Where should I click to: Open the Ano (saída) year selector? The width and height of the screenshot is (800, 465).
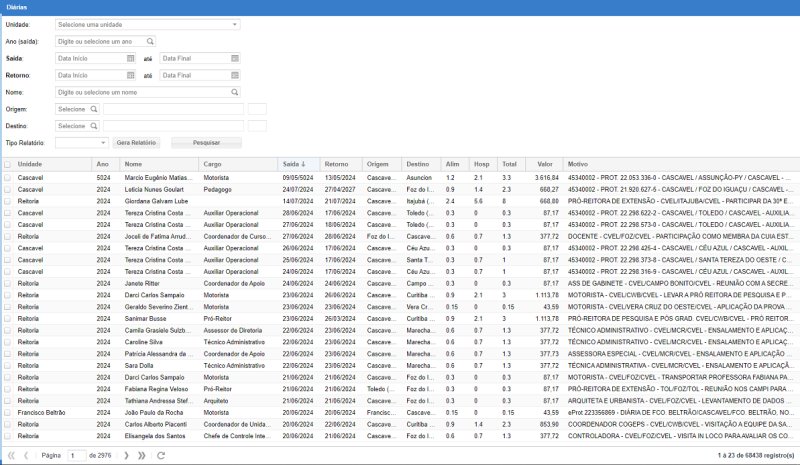[150, 42]
